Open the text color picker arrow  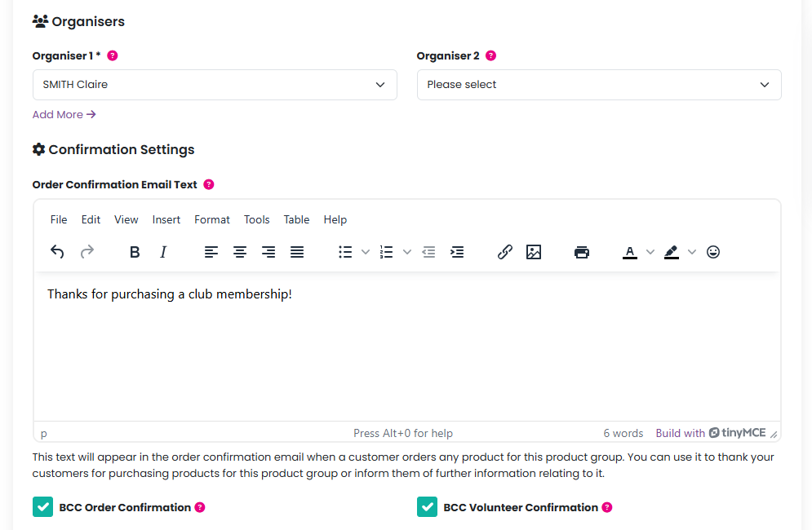(650, 252)
